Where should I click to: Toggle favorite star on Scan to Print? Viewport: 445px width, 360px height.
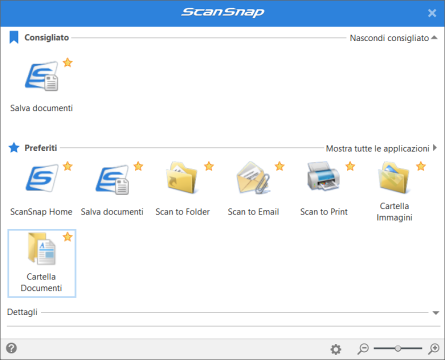tap(350, 166)
